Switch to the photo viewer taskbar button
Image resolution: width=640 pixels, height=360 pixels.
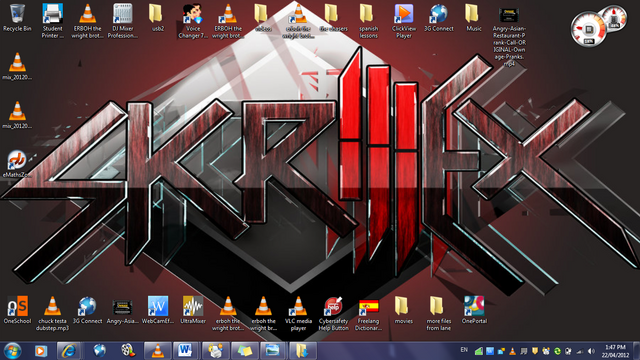point(273,351)
